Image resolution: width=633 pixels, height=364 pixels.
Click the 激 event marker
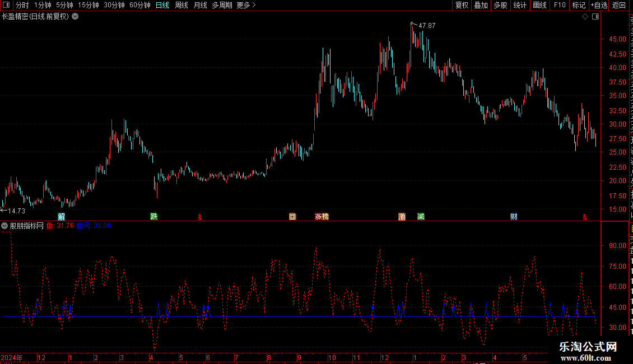[402, 217]
